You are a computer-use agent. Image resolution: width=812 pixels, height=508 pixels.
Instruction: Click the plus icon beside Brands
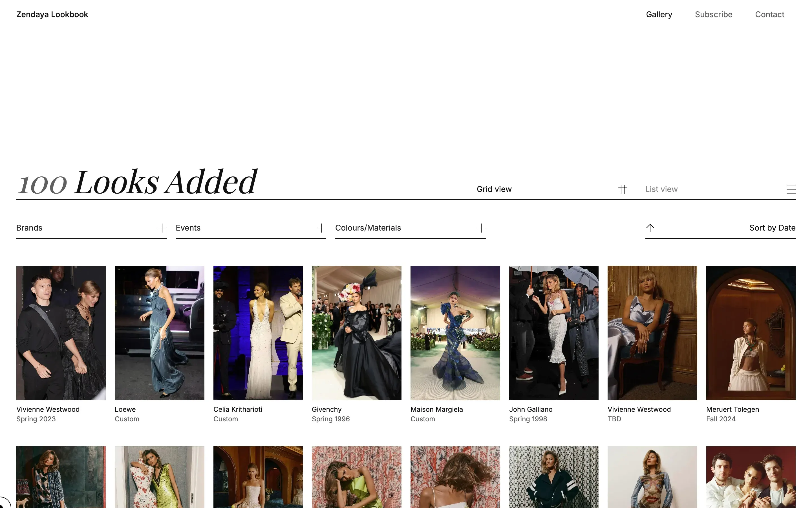[162, 228]
